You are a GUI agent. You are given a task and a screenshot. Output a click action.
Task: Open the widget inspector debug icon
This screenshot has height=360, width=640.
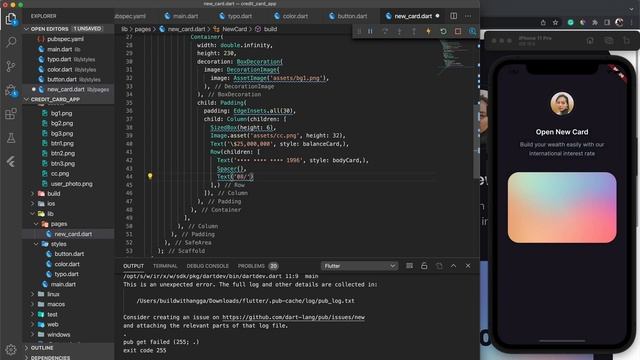coord(472,31)
